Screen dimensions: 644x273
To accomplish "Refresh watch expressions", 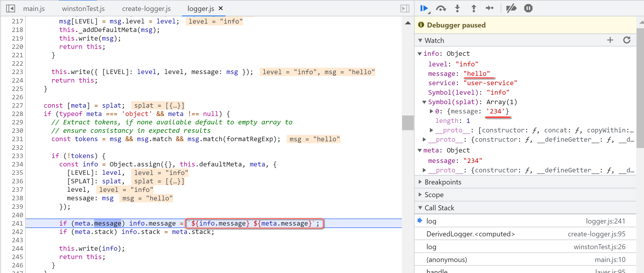I will 627,40.
